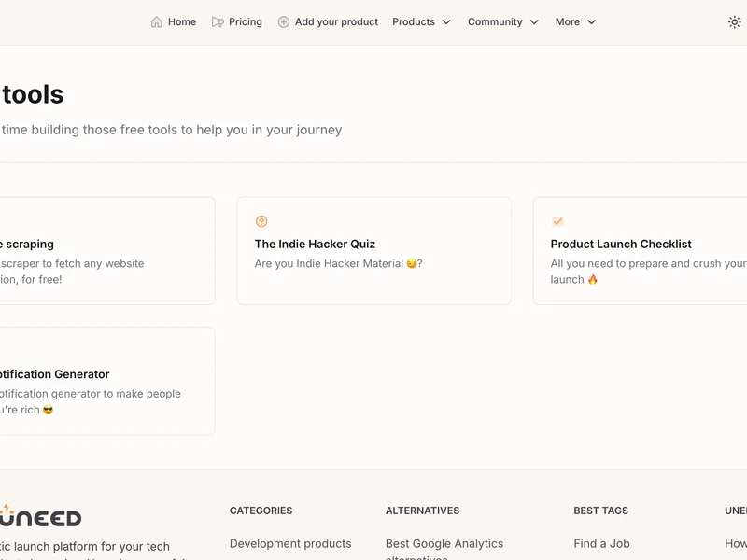Screen dimensions: 747x560
Task: Follow Best Google Analytics alternatives link
Action: coord(444,549)
